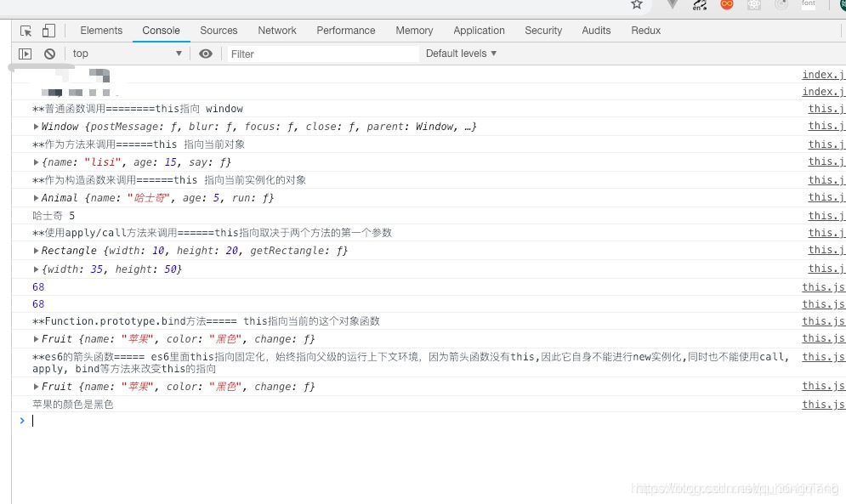The height and width of the screenshot is (504, 846).
Task: Expand the second Fruit object entry
Action: point(37,387)
